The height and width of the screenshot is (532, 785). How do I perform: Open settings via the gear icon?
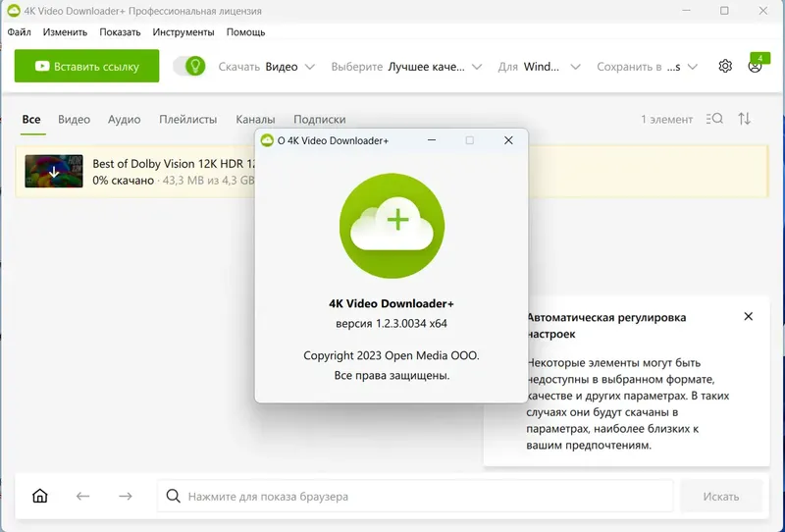click(725, 66)
